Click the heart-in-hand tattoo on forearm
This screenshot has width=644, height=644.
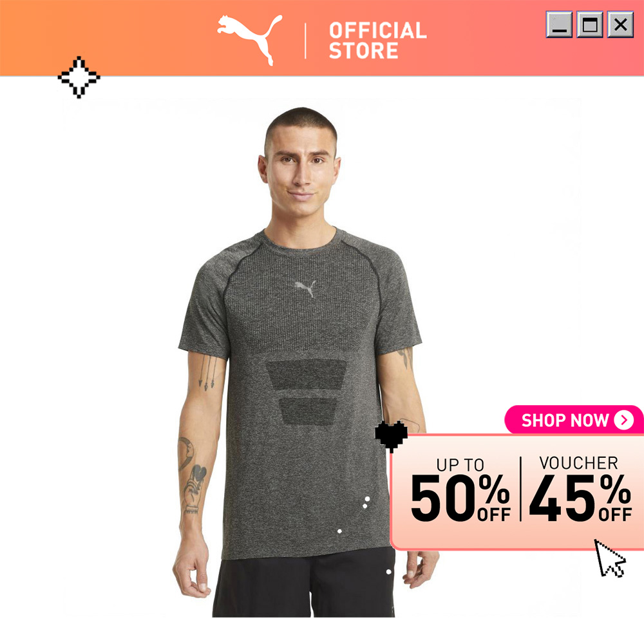pyautogui.click(x=194, y=489)
